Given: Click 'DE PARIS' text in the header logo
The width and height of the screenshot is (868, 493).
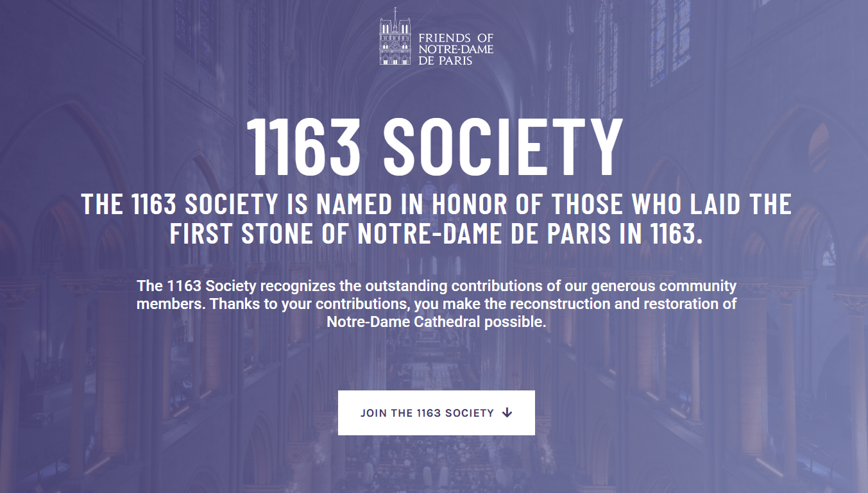Looking at the screenshot, I should click(x=445, y=61).
